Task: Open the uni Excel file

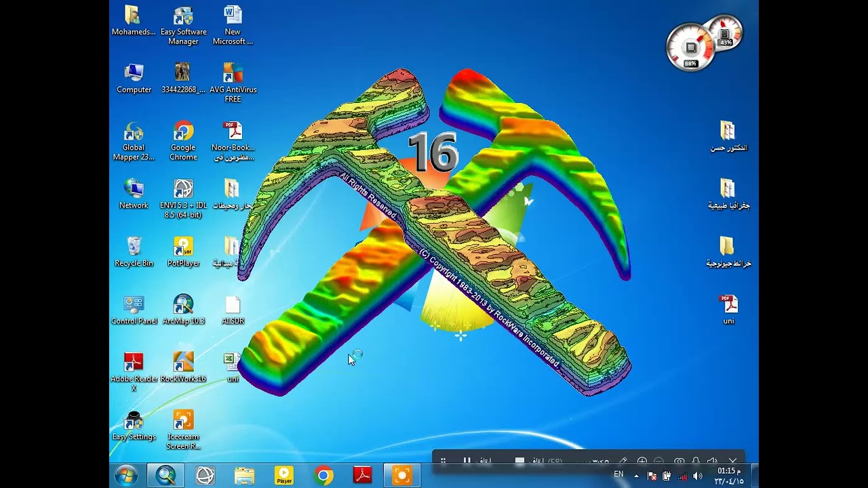Action: click(x=233, y=367)
